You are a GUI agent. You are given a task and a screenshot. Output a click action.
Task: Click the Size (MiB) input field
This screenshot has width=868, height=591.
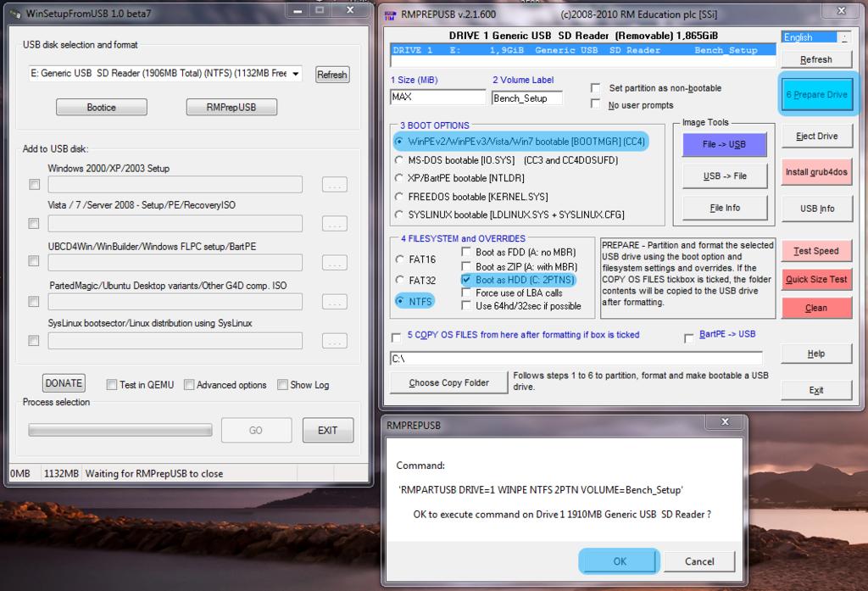tap(437, 97)
